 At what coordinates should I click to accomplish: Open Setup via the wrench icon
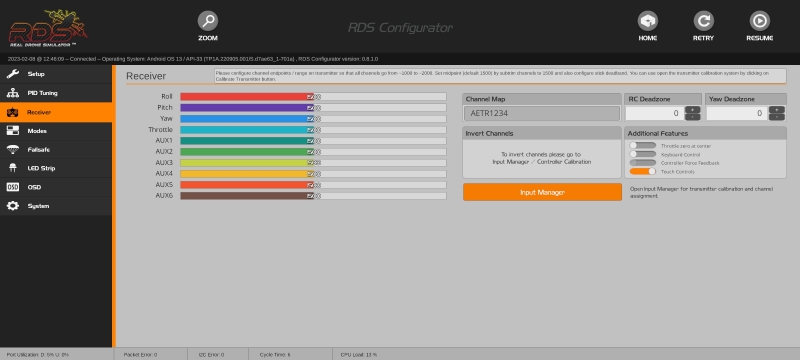click(x=13, y=74)
